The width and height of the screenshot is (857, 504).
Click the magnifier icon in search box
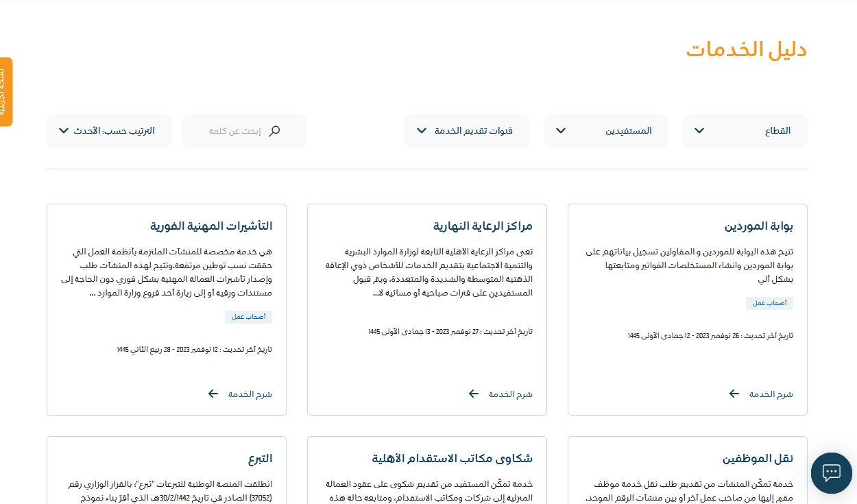pos(274,131)
